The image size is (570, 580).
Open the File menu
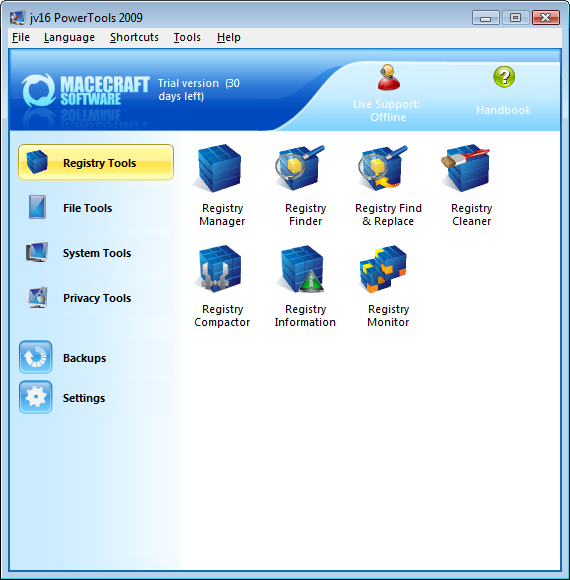tap(21, 37)
